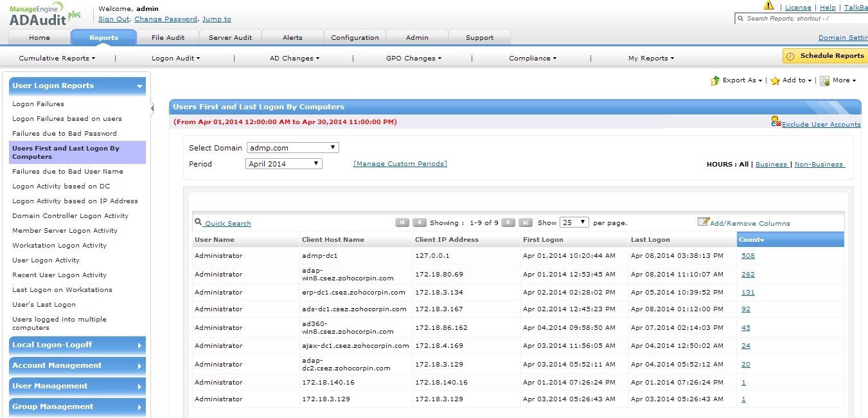Image resolution: width=868 pixels, height=418 pixels.
Task: Go to the first page arrow
Action: click(x=402, y=223)
